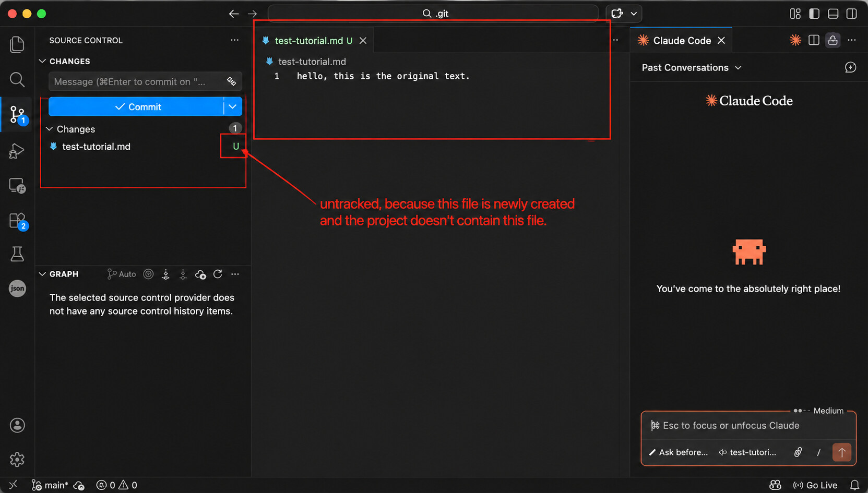Click the Copilot status bar icon

(x=776, y=485)
